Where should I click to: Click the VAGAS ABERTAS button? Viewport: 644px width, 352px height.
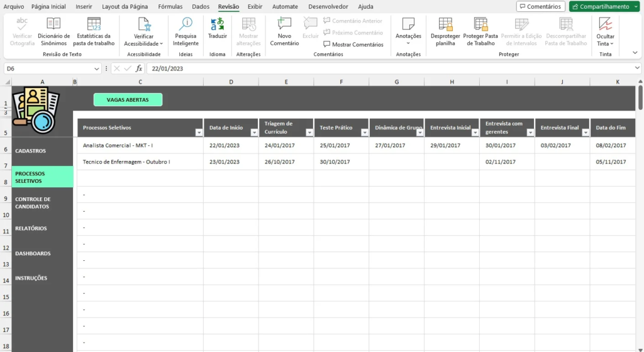tap(128, 99)
